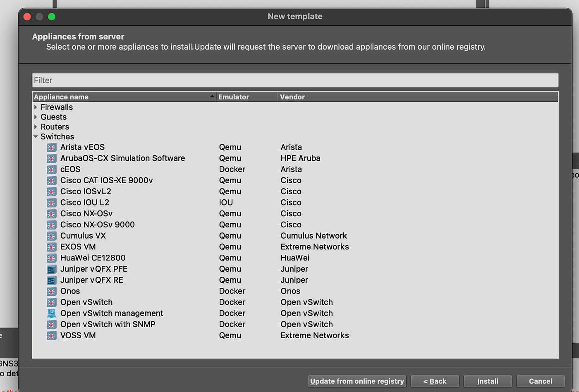Click the Guests tree label
The width and height of the screenshot is (579, 392).
54,117
